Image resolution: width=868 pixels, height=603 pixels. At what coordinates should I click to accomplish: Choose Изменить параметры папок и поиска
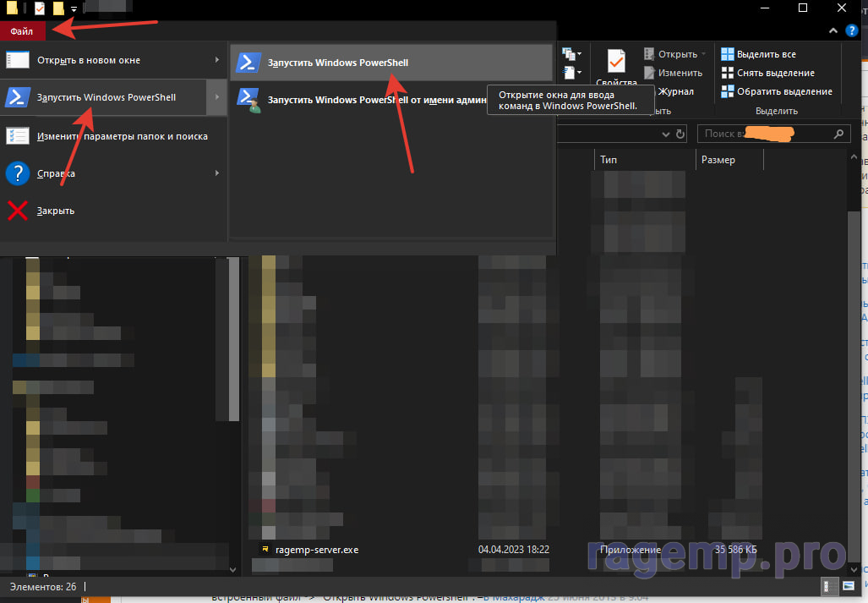click(x=113, y=136)
